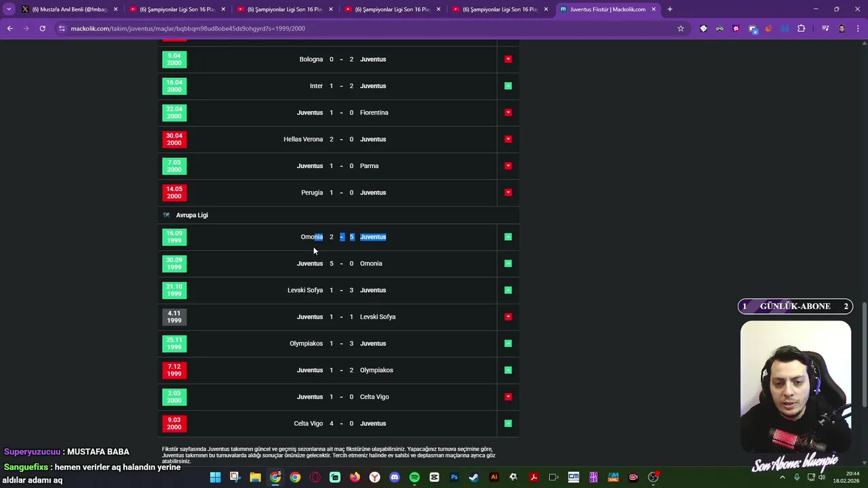The image size is (868, 488).
Task: Open Discord from the taskbar
Action: 395,477
